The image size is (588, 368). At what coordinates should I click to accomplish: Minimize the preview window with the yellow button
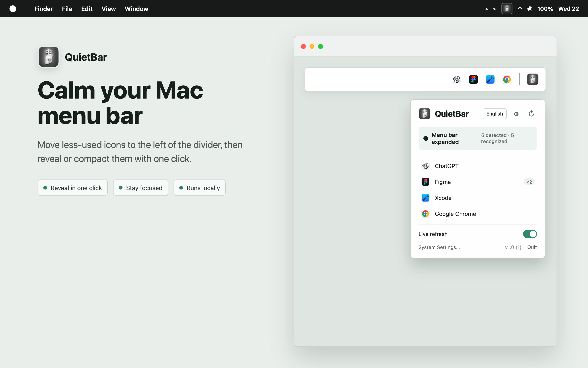(x=312, y=46)
